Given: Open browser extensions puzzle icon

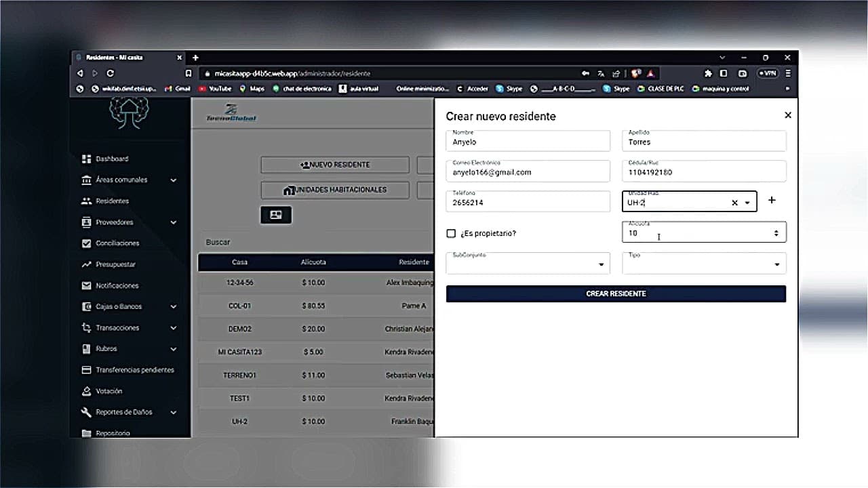Looking at the screenshot, I should tap(708, 73).
